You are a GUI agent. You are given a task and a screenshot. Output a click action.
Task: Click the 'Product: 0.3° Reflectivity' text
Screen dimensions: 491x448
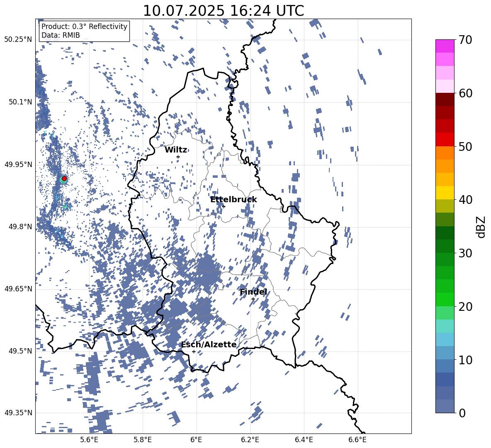coord(84,26)
